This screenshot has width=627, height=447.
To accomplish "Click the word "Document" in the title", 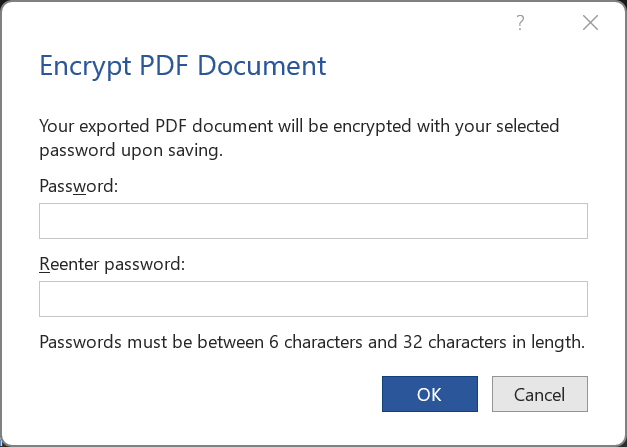I will [x=262, y=66].
